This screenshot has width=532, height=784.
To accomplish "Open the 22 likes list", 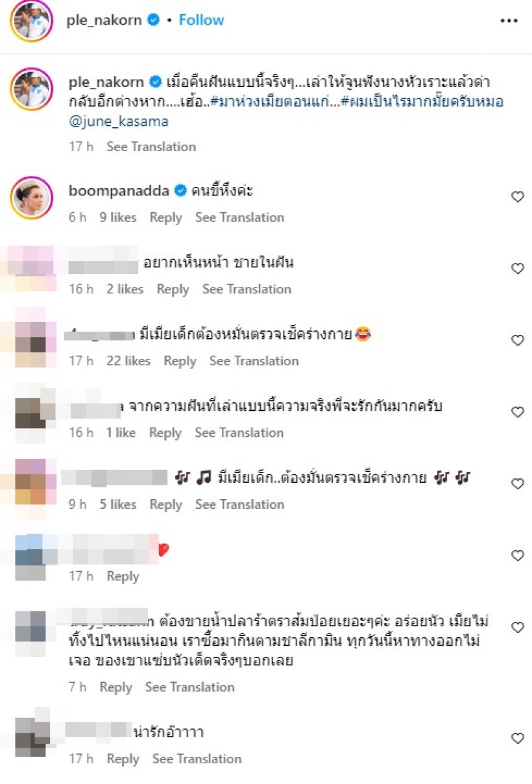I will click(128, 361).
